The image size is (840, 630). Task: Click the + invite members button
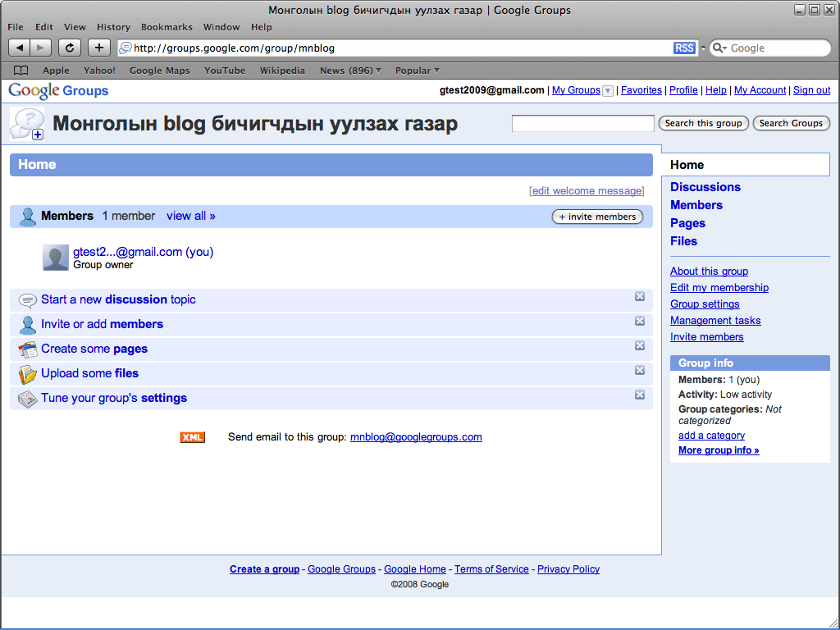(x=597, y=217)
